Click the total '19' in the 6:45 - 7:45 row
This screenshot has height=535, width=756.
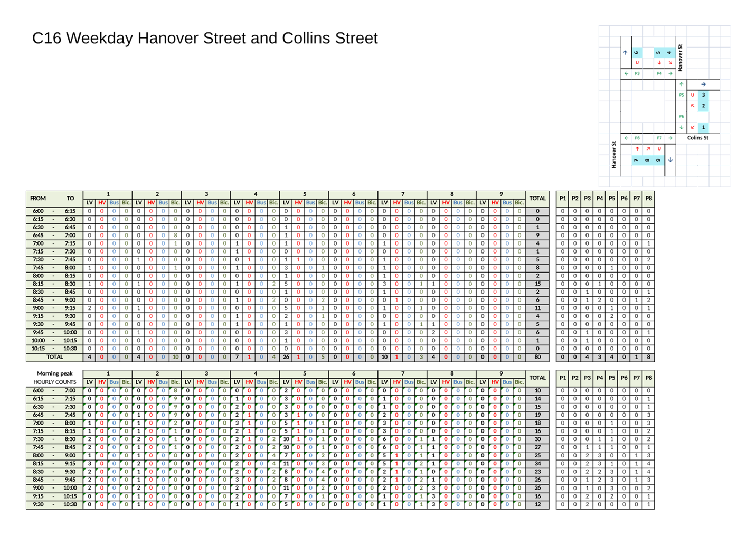point(537,415)
